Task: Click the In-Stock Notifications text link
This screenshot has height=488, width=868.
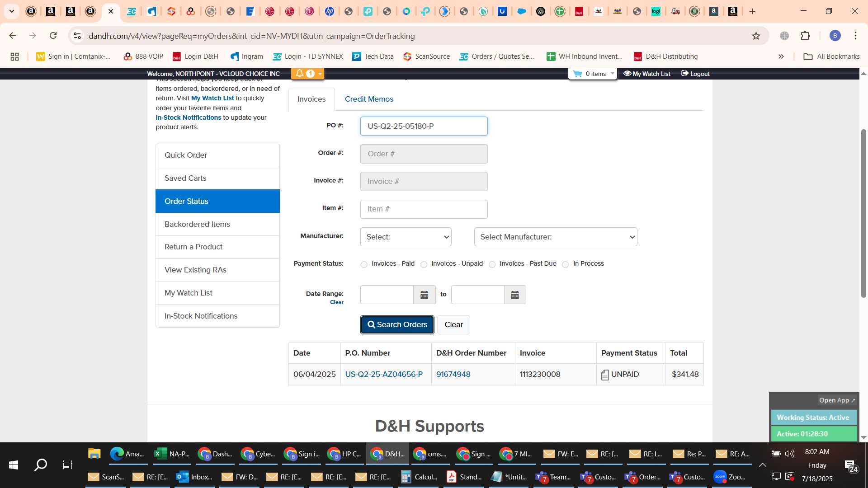Action: [188, 117]
